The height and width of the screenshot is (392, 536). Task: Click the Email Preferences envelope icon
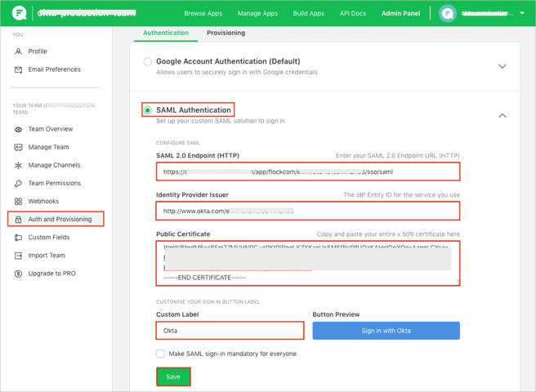(x=18, y=69)
